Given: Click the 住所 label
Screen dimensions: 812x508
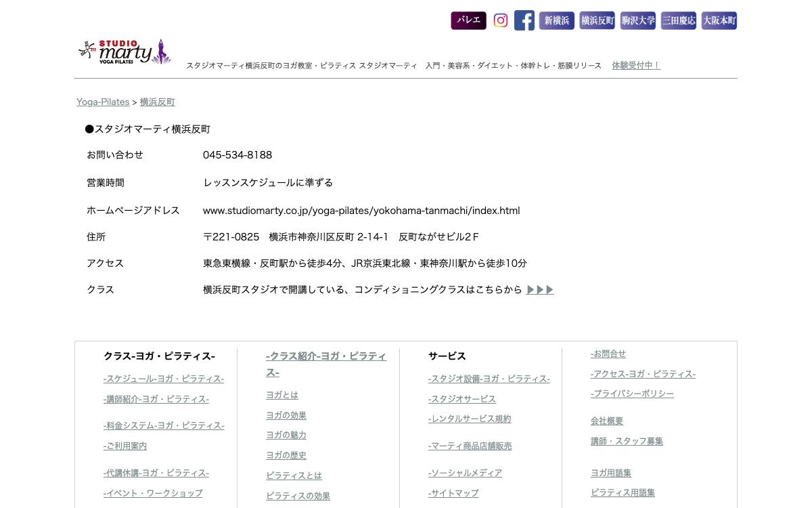Looking at the screenshot, I should click(x=96, y=237).
